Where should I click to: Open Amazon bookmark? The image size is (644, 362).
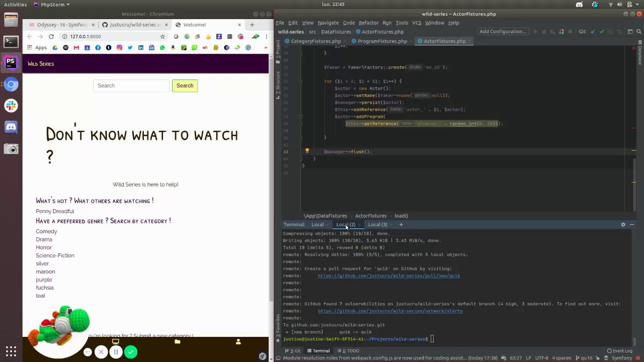click(x=173, y=48)
